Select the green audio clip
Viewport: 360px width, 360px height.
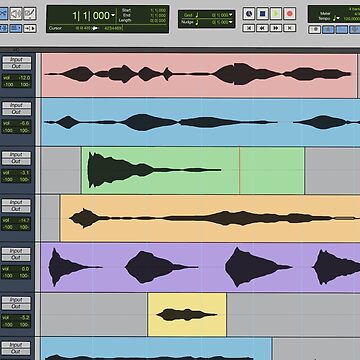tap(193, 170)
